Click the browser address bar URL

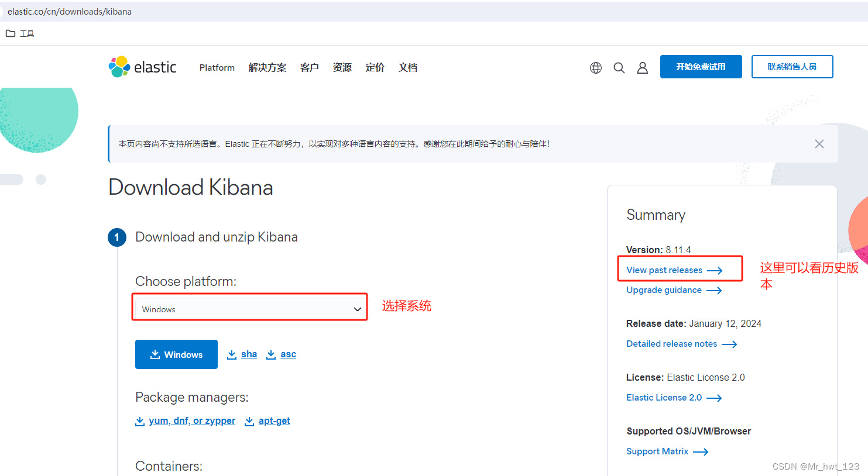(x=70, y=12)
